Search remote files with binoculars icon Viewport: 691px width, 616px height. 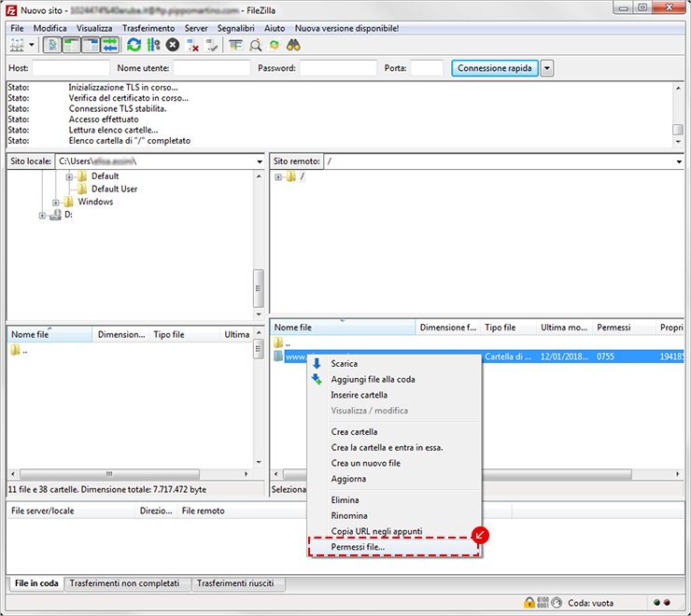point(293,45)
